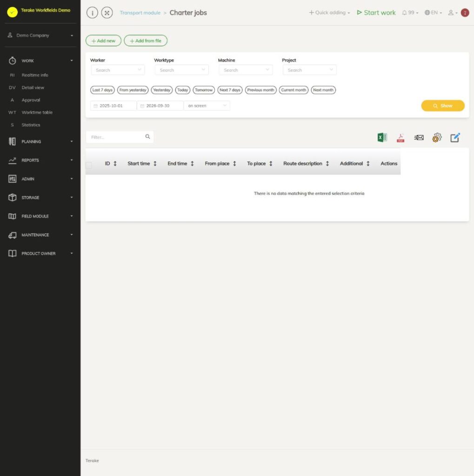The image size is (474, 476).
Task: Open Detail view in sidebar
Action: click(x=33, y=87)
